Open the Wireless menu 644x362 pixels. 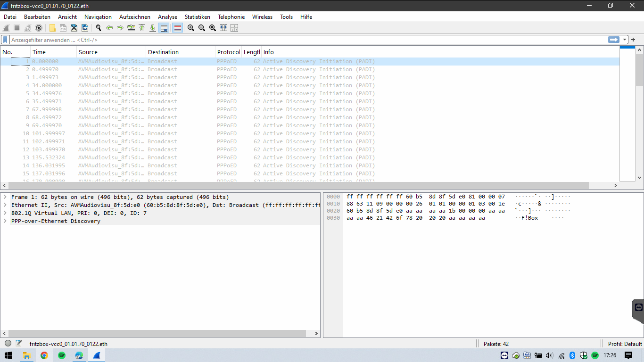pyautogui.click(x=262, y=17)
